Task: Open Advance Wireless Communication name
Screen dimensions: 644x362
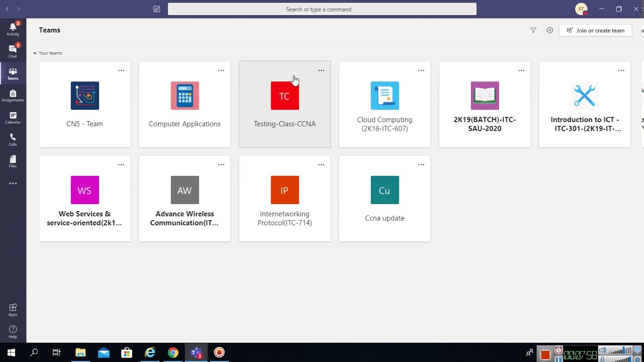Action: (184, 218)
